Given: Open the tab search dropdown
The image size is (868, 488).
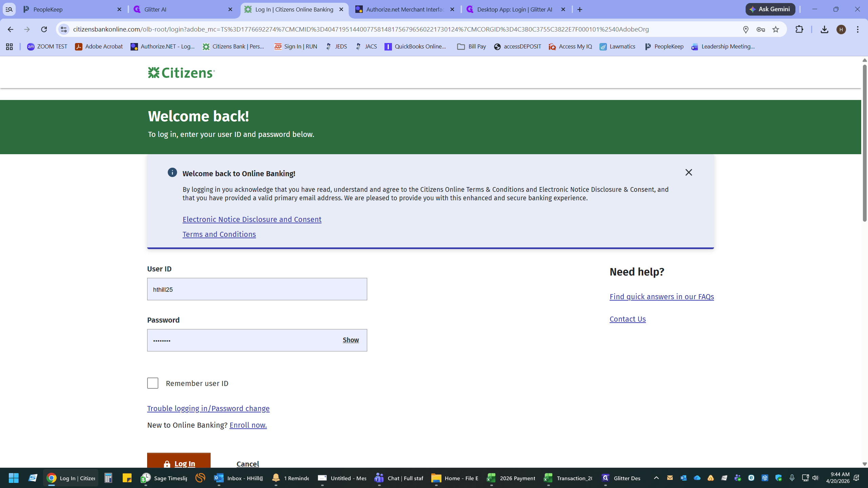Looking at the screenshot, I should (9, 9).
